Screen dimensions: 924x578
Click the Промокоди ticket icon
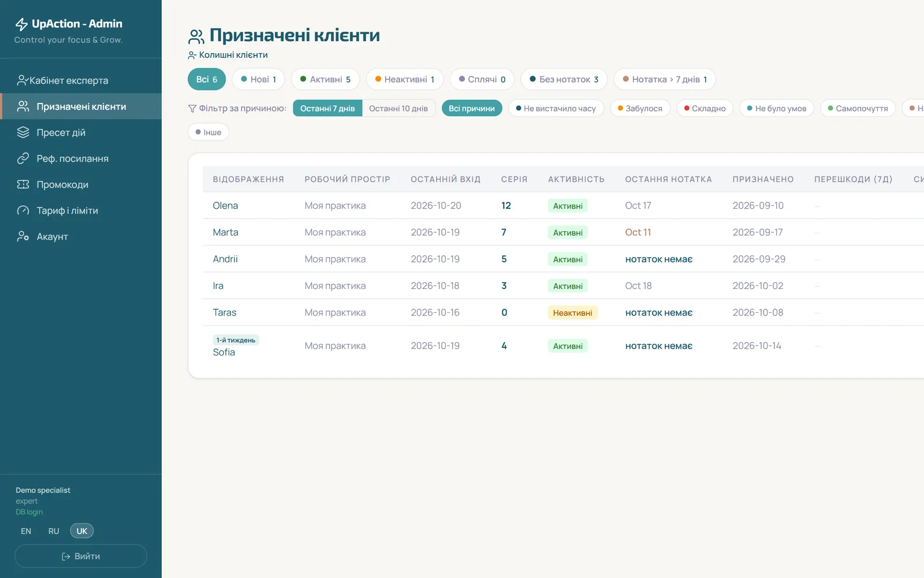click(x=23, y=184)
